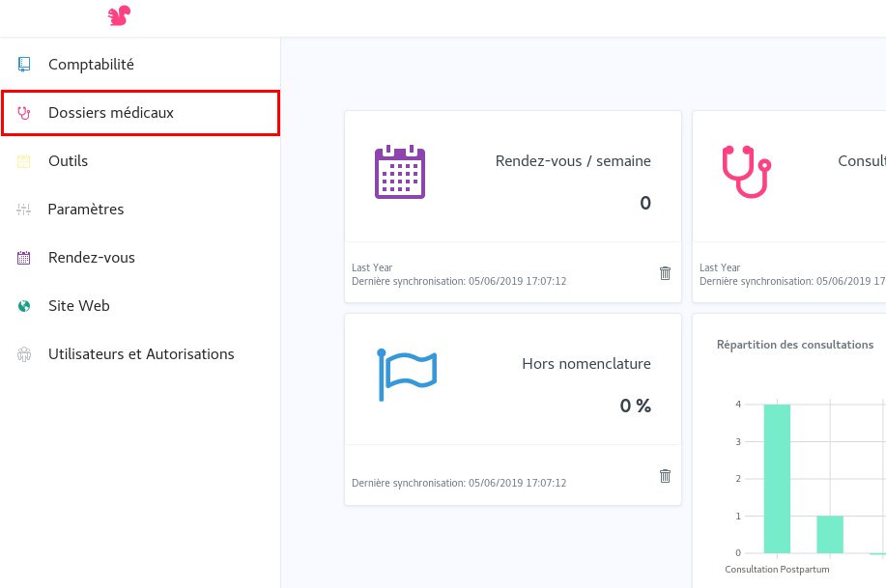The height and width of the screenshot is (588, 886).
Task: Navigate to Rendez-vous in the sidebar
Action: coord(92,258)
